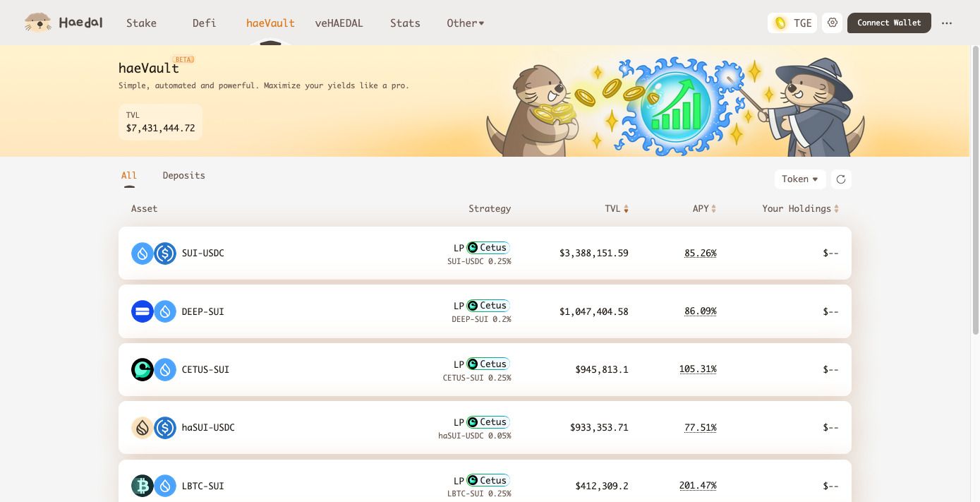Click the Connect Wallet button
The height and width of the screenshot is (502, 980).
click(x=889, y=23)
